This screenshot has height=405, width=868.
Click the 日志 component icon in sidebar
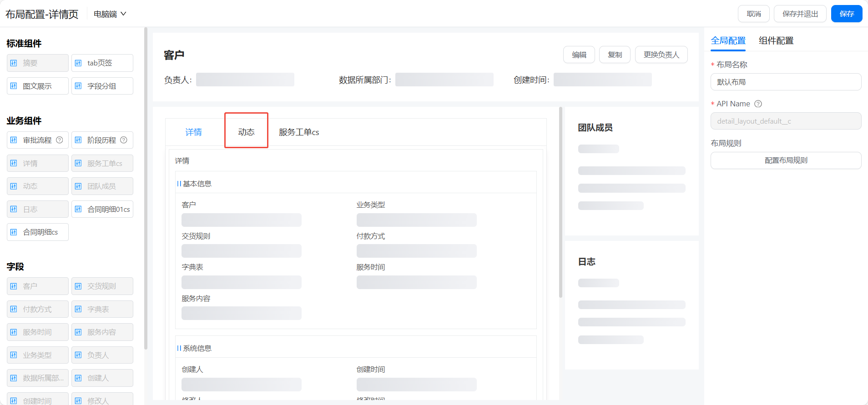point(14,209)
